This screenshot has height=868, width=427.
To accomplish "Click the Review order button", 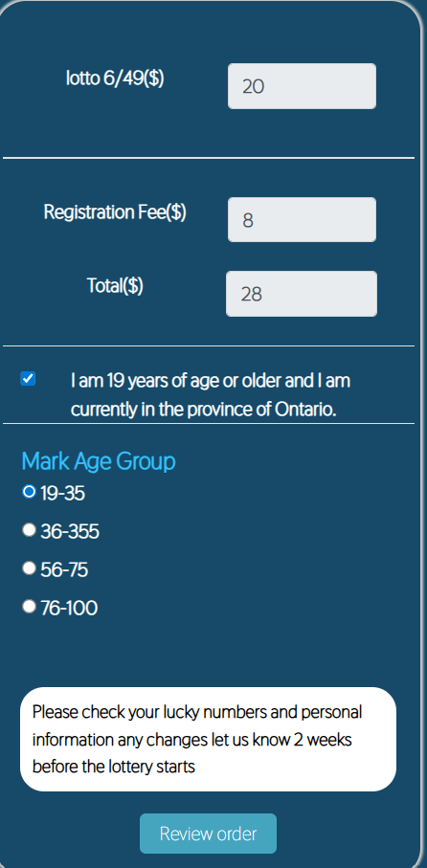I will point(208,834).
